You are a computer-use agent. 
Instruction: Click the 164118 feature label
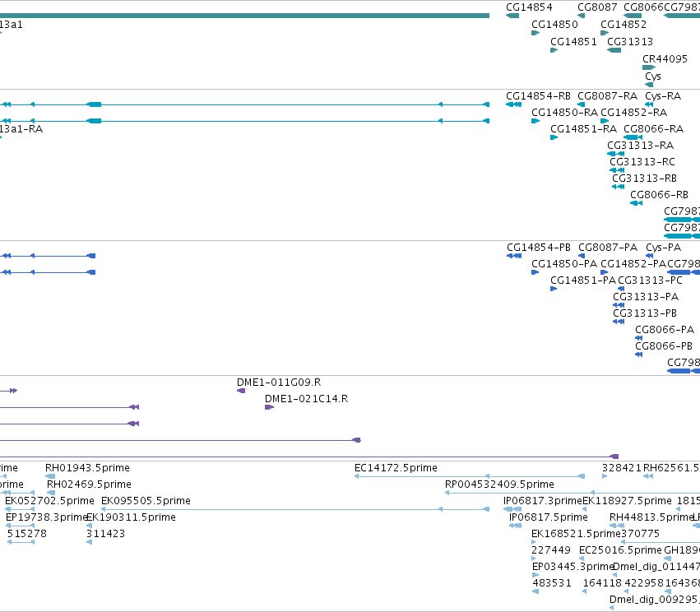coord(602,583)
